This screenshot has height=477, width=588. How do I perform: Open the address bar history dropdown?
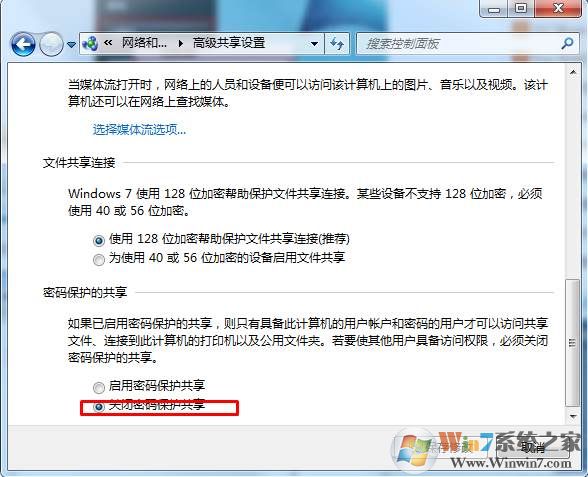[315, 44]
